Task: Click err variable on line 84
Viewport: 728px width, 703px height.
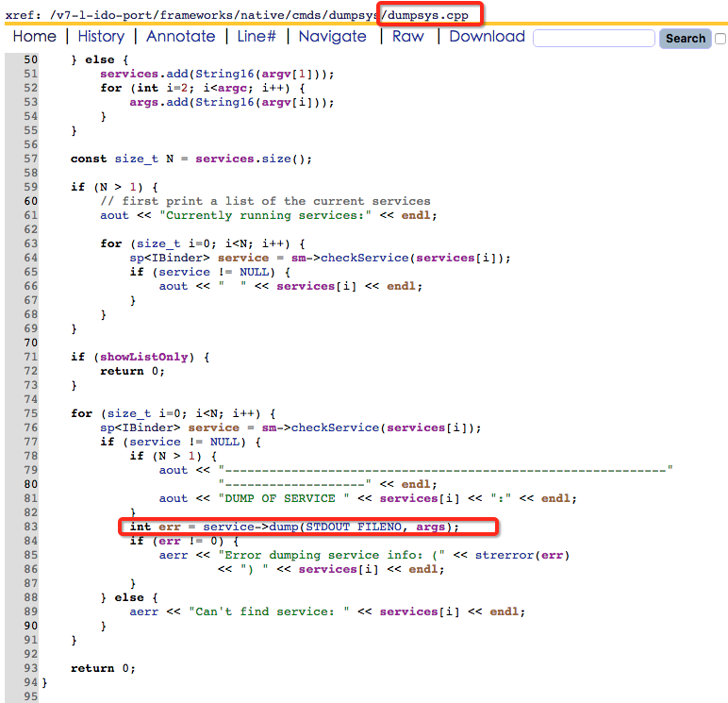Action: pyautogui.click(x=170, y=541)
